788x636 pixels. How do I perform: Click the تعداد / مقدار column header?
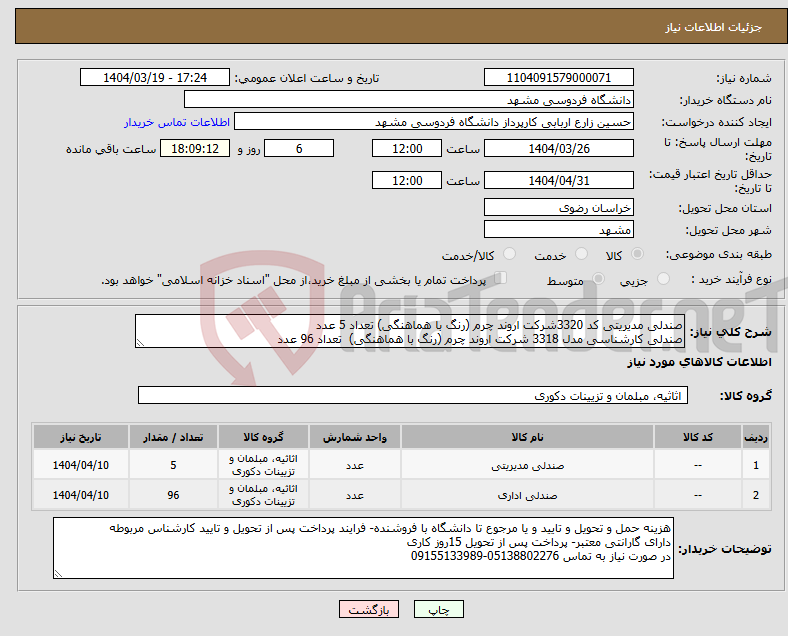tap(173, 437)
